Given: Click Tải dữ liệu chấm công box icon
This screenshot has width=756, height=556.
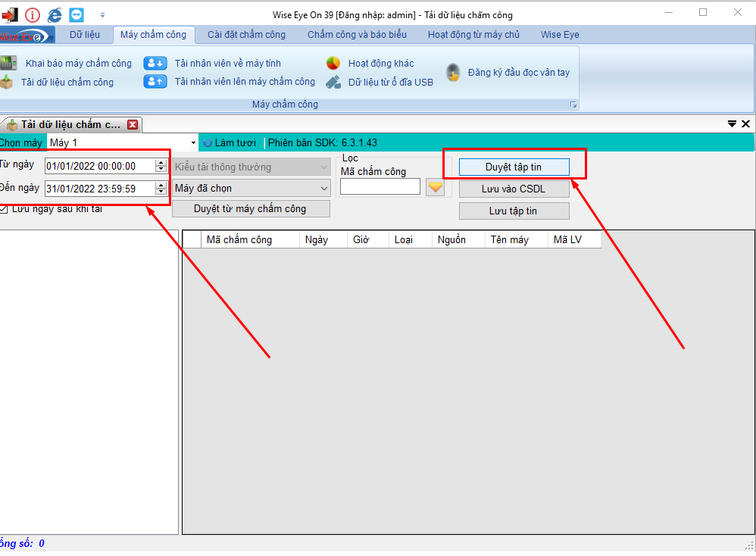Looking at the screenshot, I should coord(6,82).
